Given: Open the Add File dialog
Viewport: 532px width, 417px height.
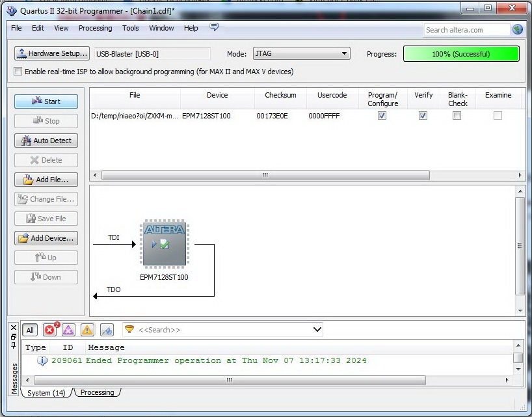Looking at the screenshot, I should (46, 180).
